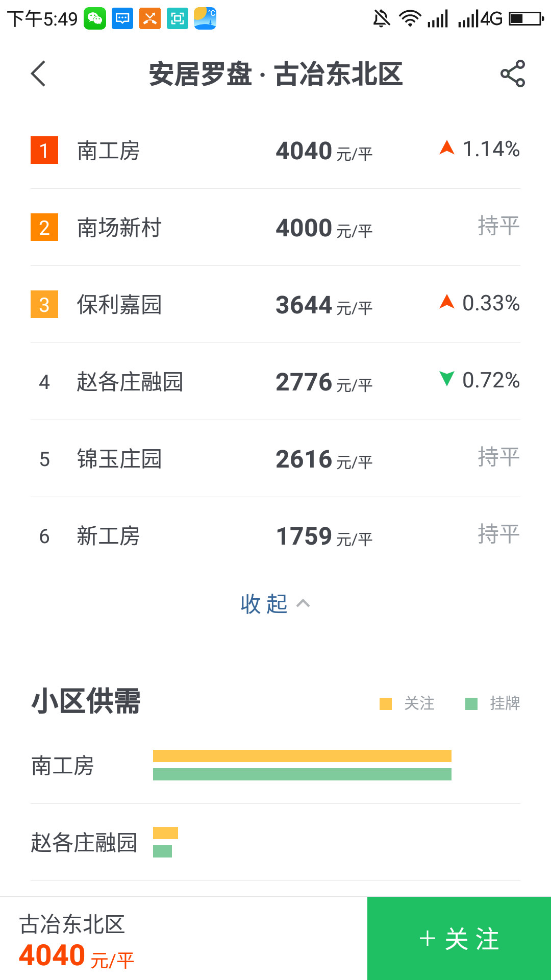
Task: Click the orange rank 2 badge
Action: click(44, 228)
